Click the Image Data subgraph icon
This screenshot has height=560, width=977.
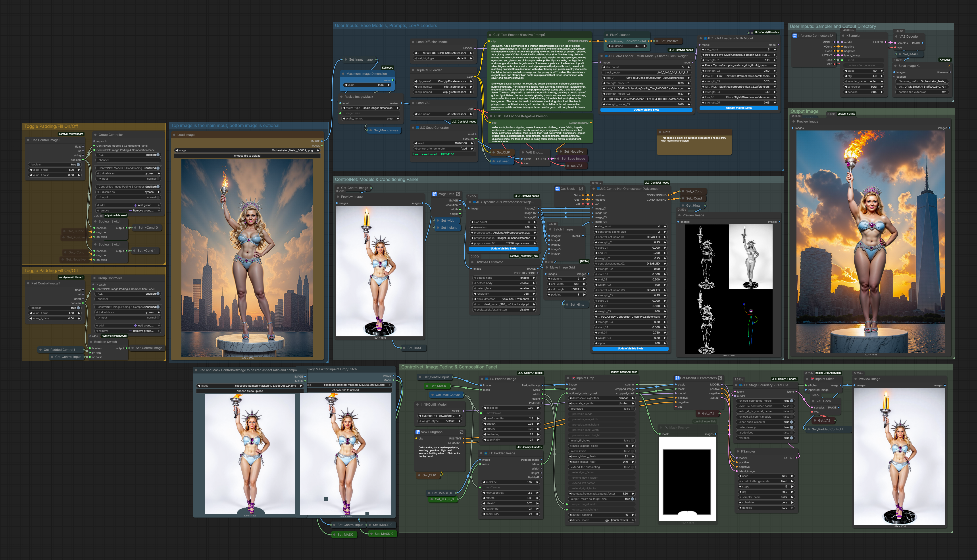click(x=435, y=194)
